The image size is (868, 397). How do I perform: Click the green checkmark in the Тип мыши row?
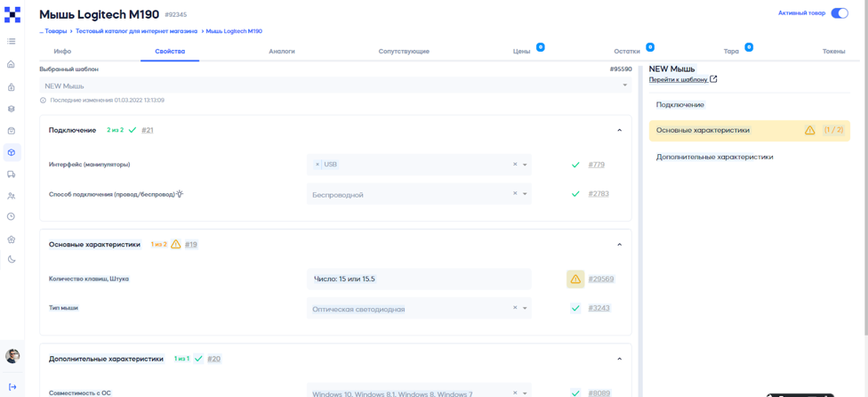575,308
